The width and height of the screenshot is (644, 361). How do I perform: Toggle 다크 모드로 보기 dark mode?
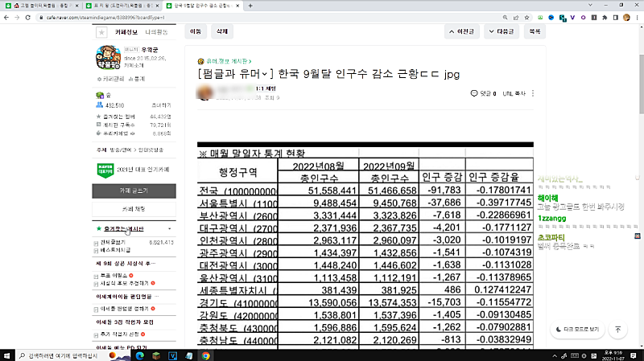click(x=578, y=330)
